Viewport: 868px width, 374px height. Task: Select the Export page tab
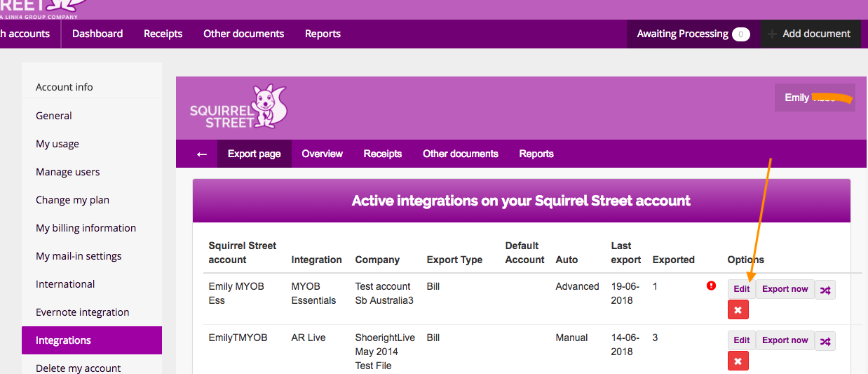(255, 154)
